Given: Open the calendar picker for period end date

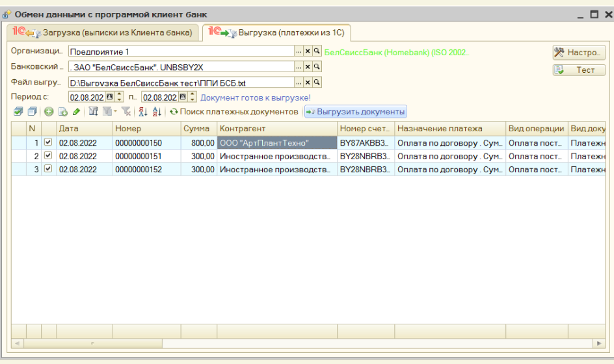Looking at the screenshot, I should pyautogui.click(x=183, y=97).
